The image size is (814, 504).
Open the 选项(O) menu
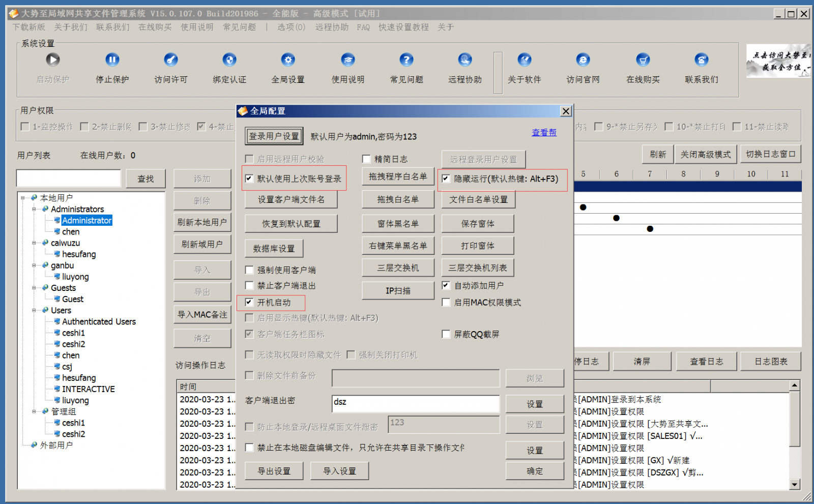point(291,27)
